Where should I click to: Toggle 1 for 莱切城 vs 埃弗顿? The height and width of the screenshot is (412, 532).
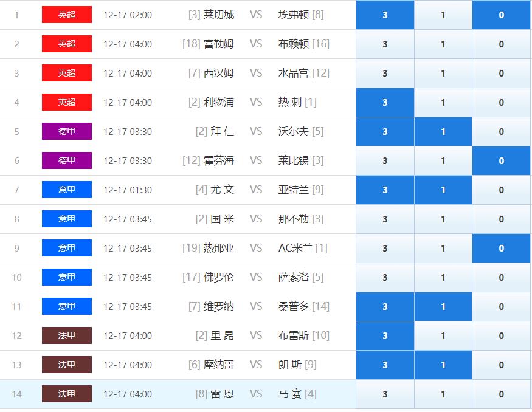tap(443, 15)
